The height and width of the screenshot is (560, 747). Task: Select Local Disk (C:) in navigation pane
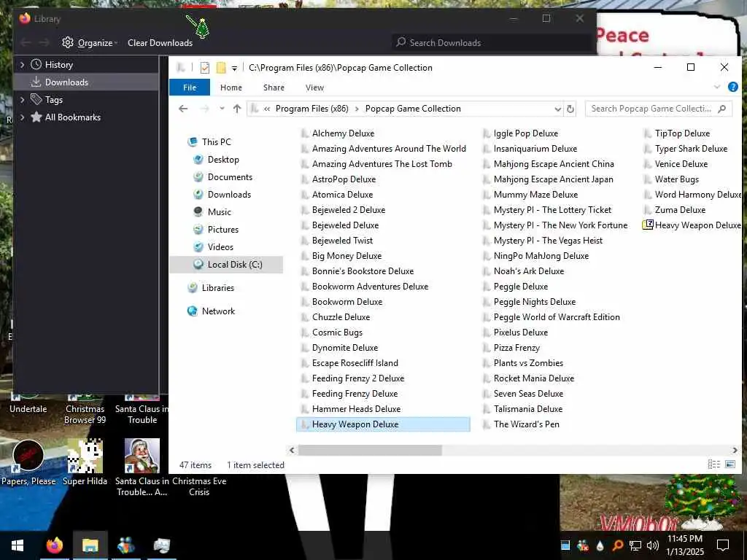coord(226,264)
